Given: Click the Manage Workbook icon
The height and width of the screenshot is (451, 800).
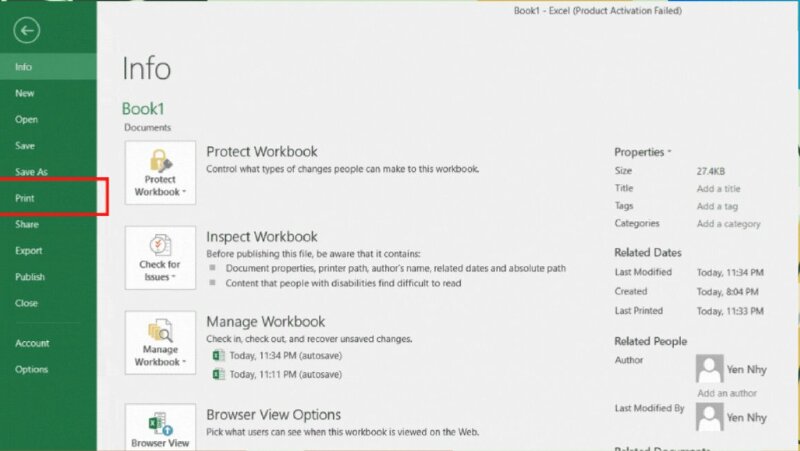Looking at the screenshot, I should tap(160, 329).
